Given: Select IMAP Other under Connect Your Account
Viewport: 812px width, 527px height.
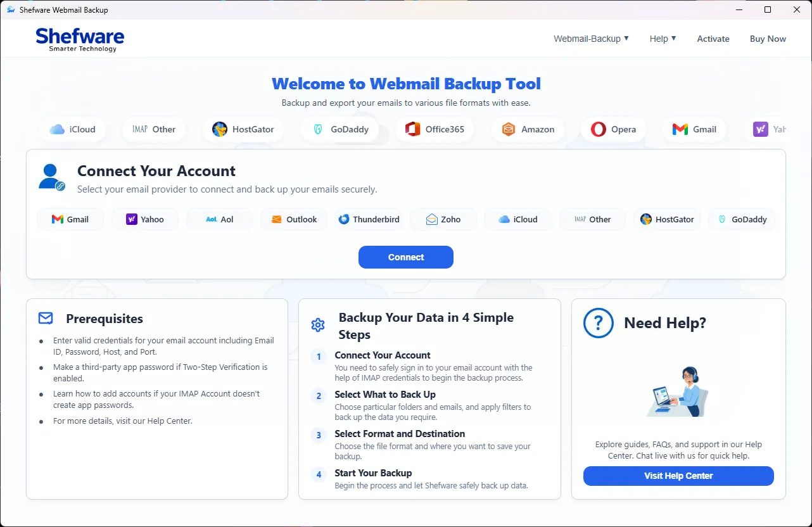Looking at the screenshot, I should 592,219.
